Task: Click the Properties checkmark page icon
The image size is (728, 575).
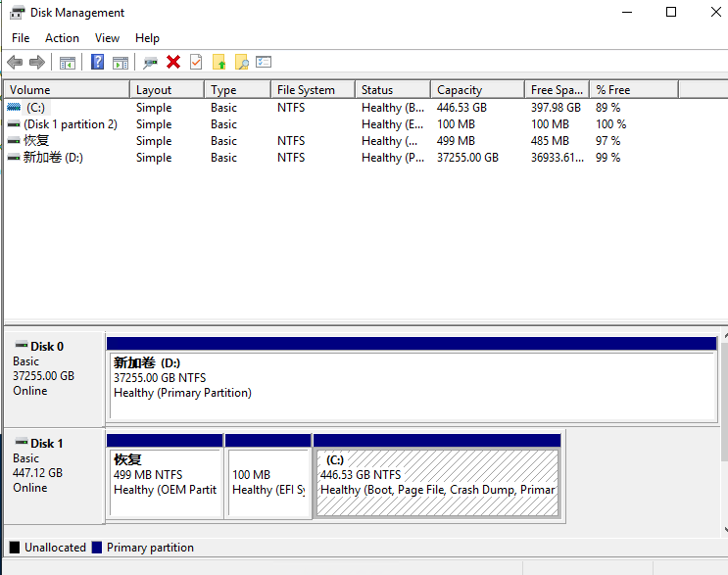Action: (x=196, y=63)
